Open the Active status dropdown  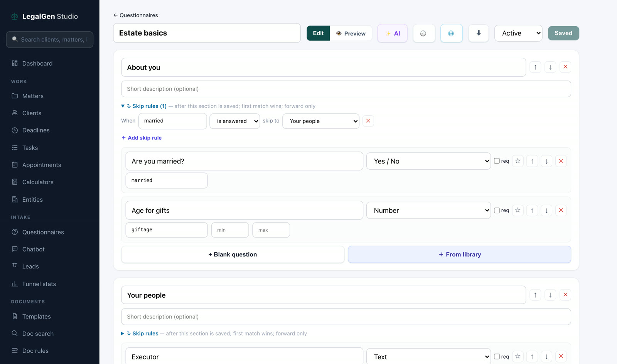(518, 33)
